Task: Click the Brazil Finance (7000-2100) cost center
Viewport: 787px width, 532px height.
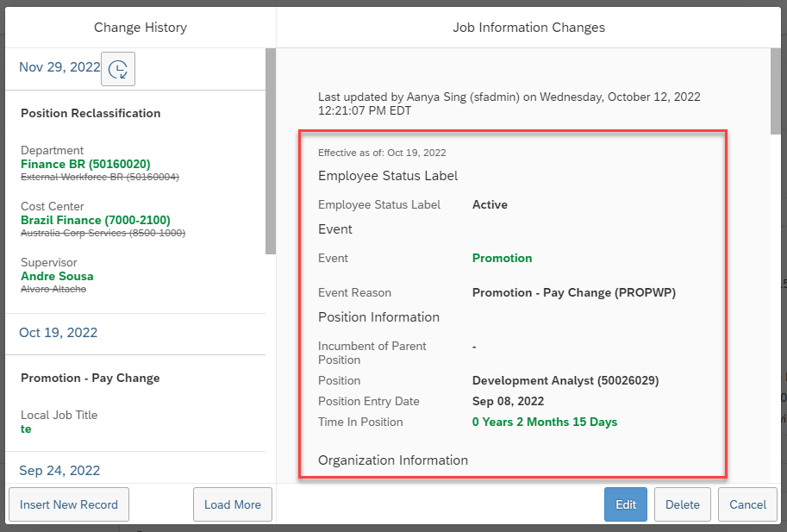Action: 96,221
